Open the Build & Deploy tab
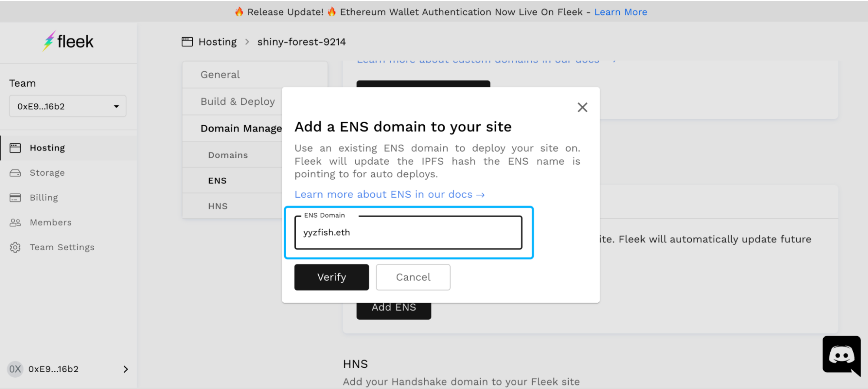 coord(238,101)
